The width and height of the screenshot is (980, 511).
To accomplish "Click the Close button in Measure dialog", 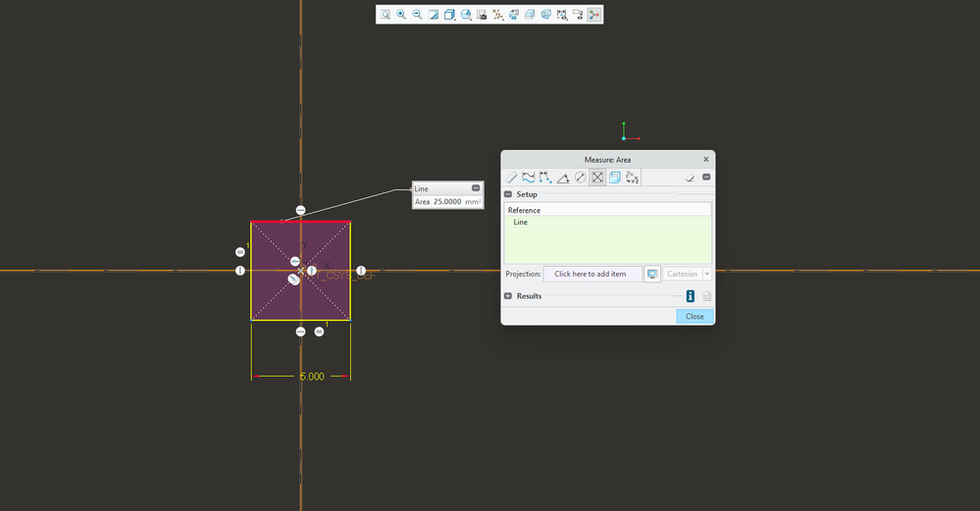I will pos(695,317).
